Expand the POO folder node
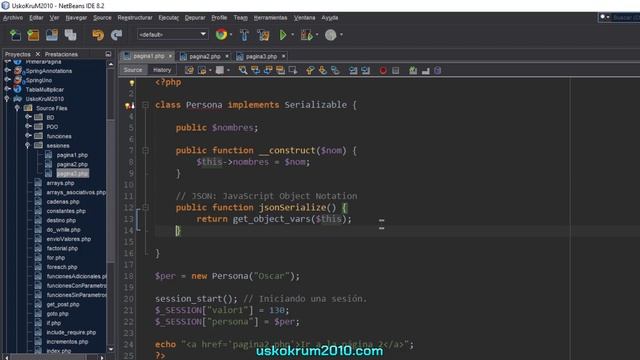Image resolution: width=640 pixels, height=360 pixels. (x=28, y=126)
